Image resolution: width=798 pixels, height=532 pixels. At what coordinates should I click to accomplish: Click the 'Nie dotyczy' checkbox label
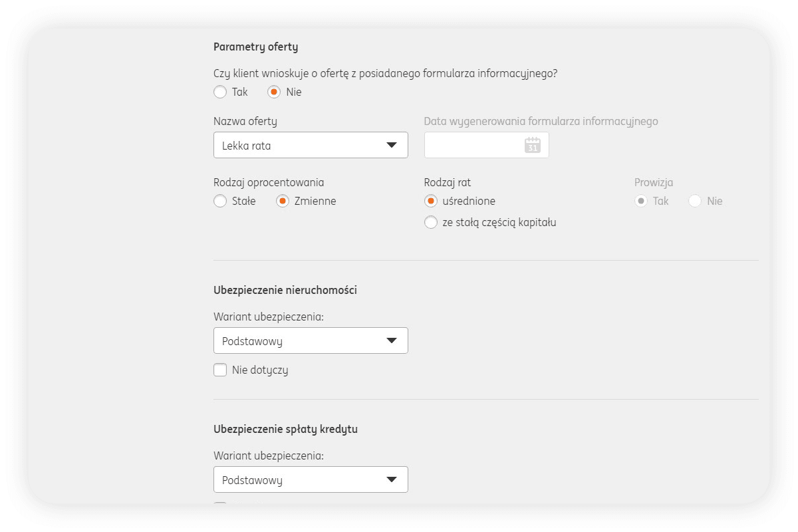coord(260,370)
